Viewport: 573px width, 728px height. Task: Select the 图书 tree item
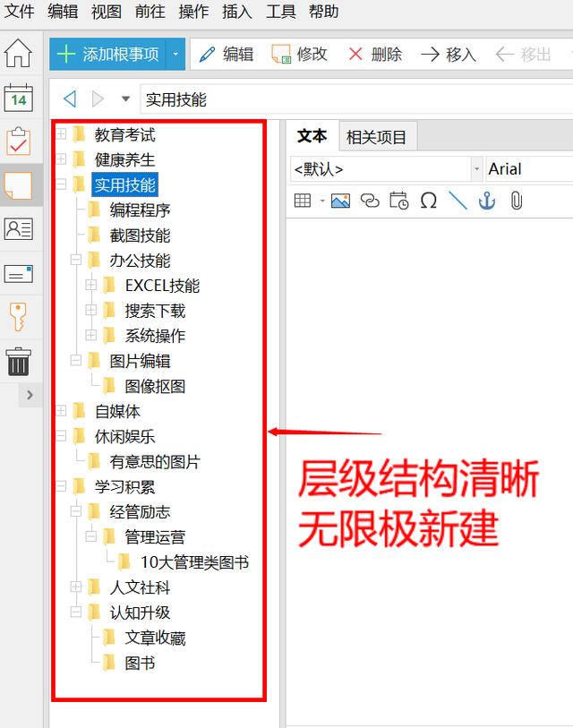coord(140,663)
